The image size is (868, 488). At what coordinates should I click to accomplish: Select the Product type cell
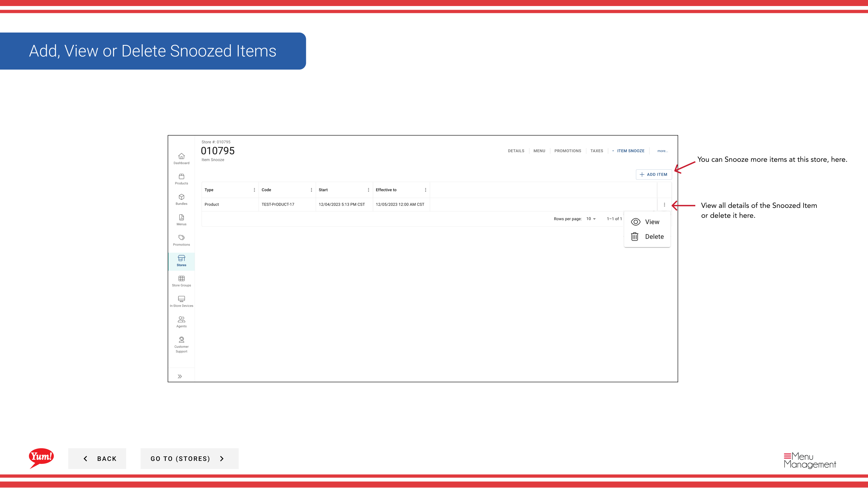(x=230, y=205)
